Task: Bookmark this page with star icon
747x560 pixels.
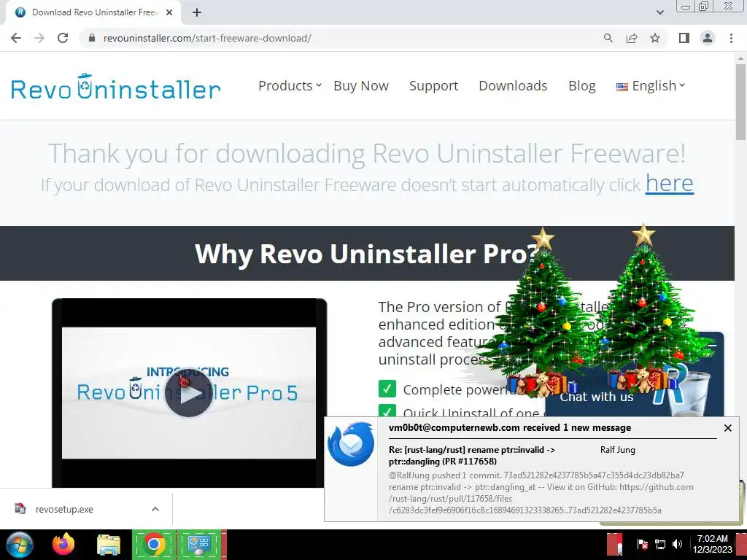Action: point(655,38)
